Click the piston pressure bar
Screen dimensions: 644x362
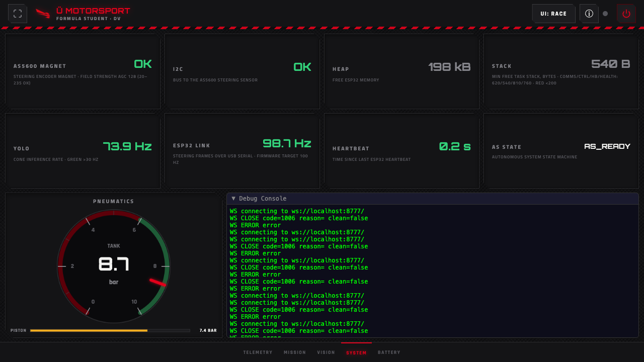(110, 330)
